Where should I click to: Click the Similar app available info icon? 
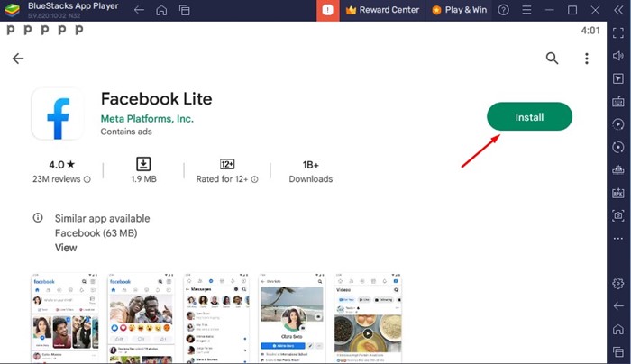38,218
